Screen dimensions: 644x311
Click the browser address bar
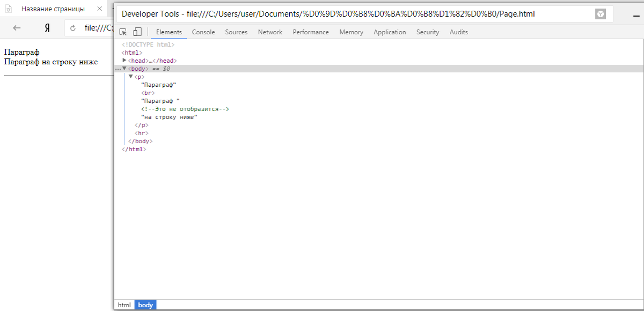[x=89, y=28]
